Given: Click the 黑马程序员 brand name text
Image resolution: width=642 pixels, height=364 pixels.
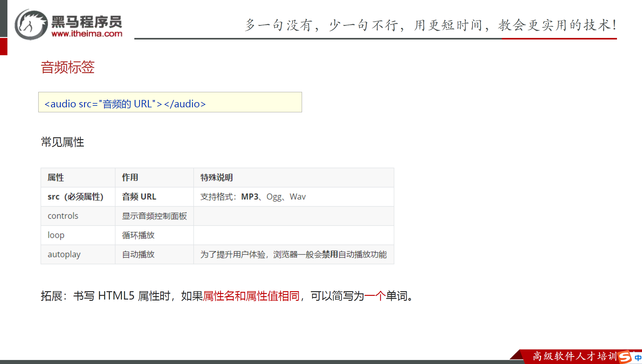Looking at the screenshot, I should [x=86, y=22].
